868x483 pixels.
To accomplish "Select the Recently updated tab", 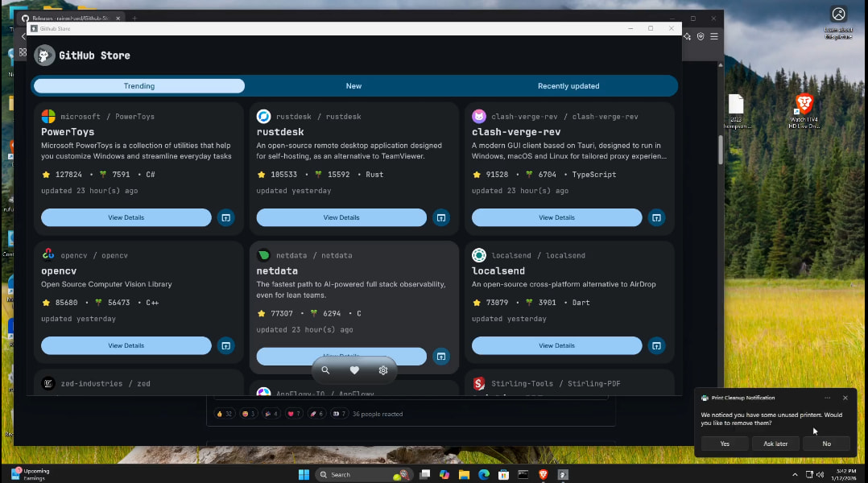I will coord(568,86).
